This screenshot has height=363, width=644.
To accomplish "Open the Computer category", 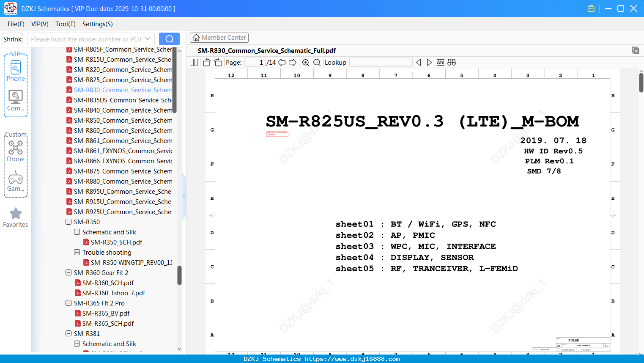I will (x=16, y=101).
